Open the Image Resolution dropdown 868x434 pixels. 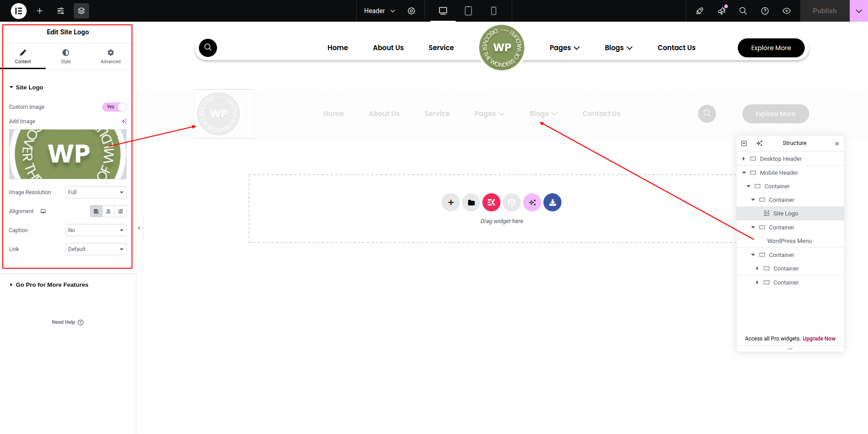96,192
